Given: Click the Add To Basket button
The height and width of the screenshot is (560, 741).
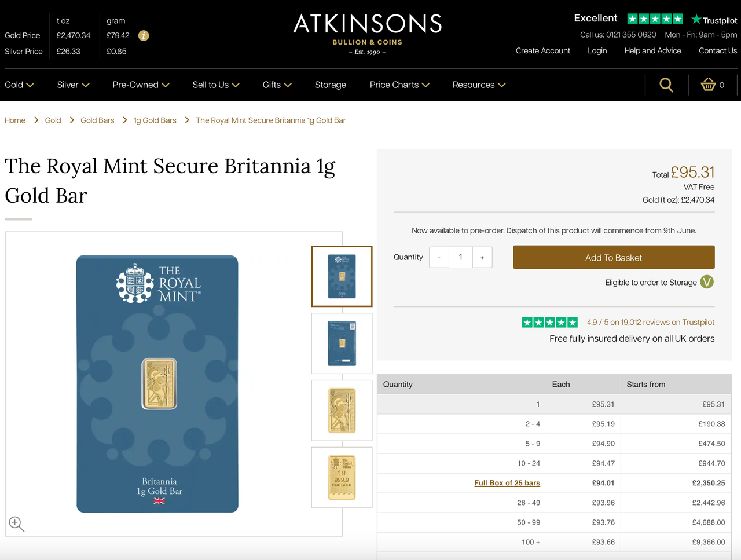Looking at the screenshot, I should 614,257.
